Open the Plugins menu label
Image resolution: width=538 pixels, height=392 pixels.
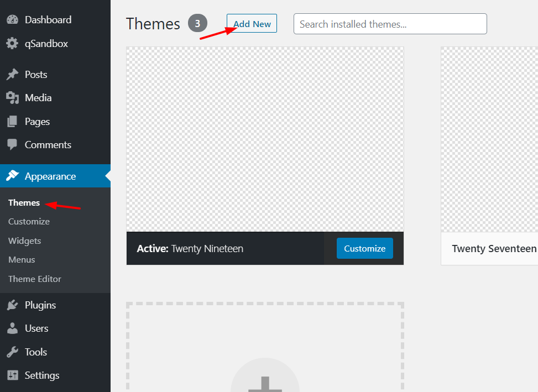tap(40, 306)
